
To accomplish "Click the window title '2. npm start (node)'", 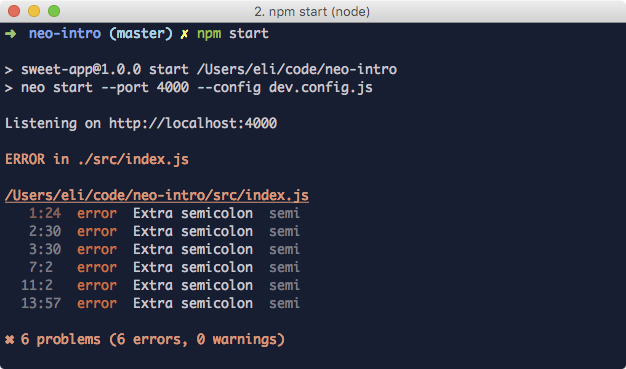I will tap(312, 12).
